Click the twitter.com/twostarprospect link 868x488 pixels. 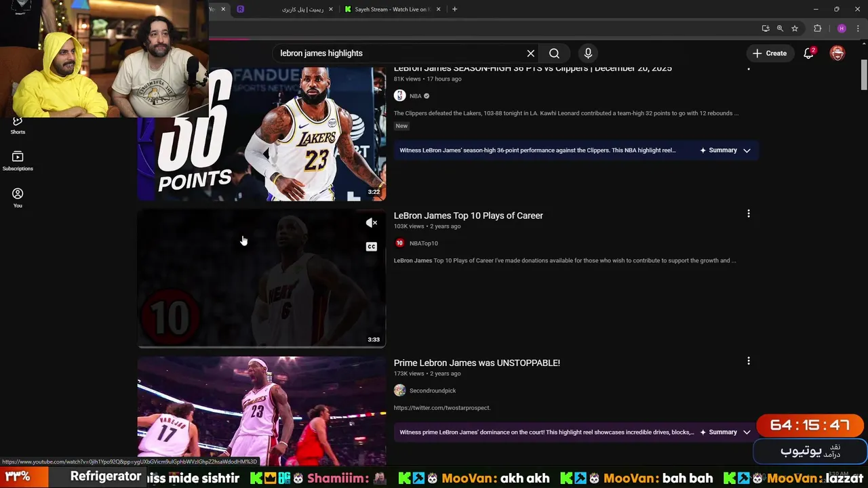[442, 408]
